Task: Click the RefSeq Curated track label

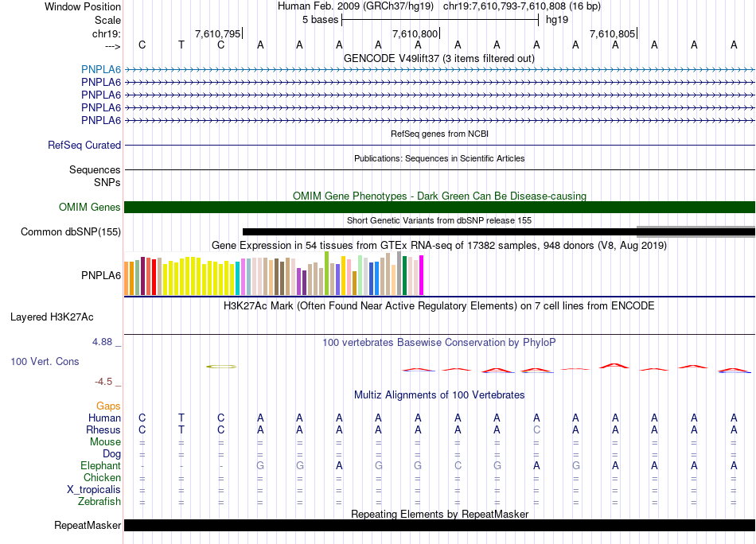Action: 84,146
